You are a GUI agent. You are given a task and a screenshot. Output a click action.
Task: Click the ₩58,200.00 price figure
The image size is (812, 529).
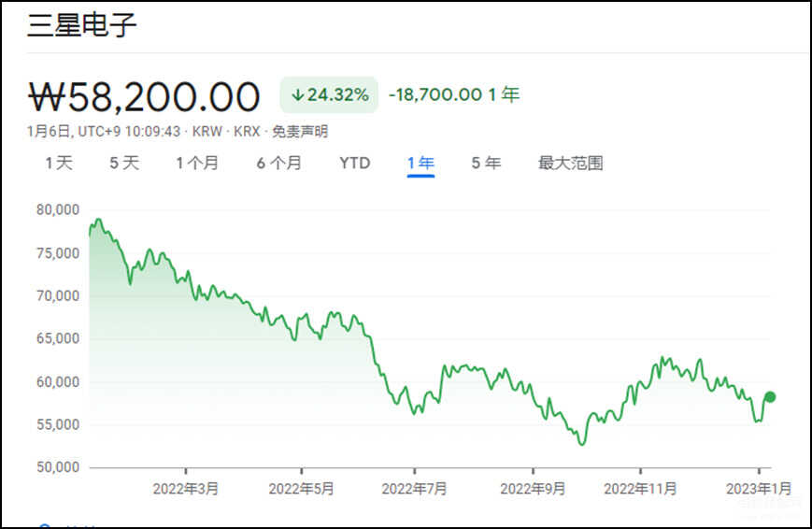(144, 96)
